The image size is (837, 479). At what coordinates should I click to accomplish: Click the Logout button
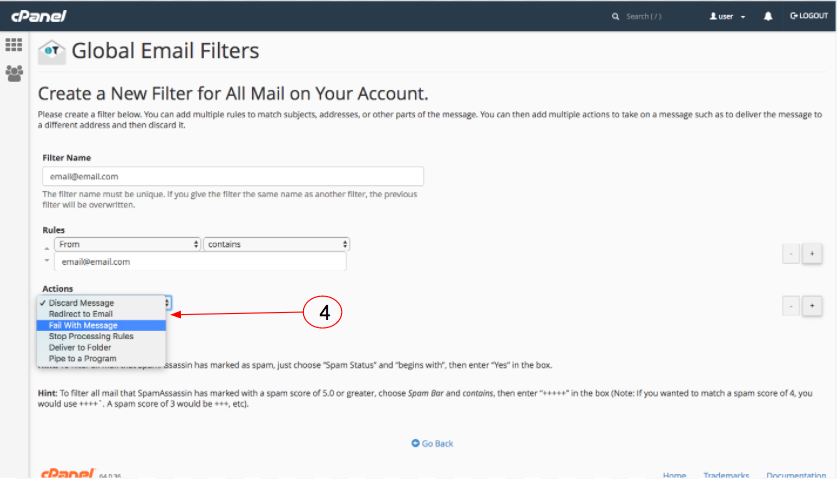(809, 16)
